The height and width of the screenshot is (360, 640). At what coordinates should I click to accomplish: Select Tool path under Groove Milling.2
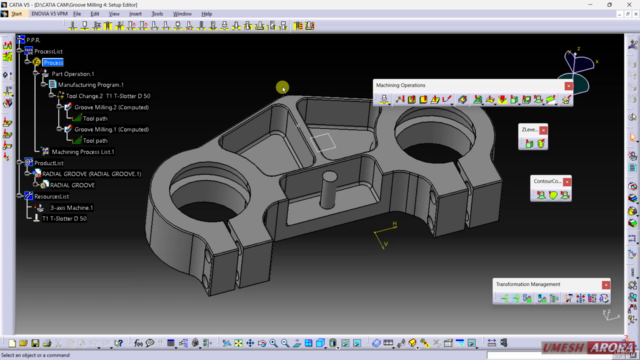pyautogui.click(x=95, y=118)
